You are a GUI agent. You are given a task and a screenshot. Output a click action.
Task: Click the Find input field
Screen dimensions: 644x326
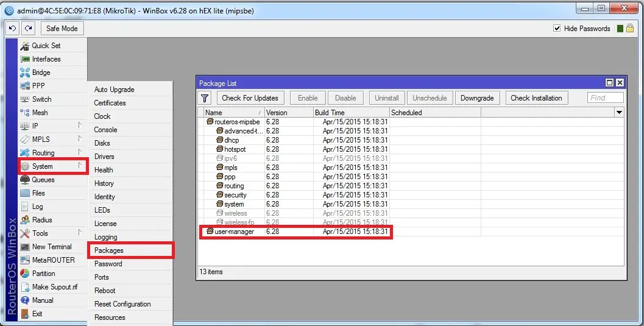pyautogui.click(x=606, y=97)
